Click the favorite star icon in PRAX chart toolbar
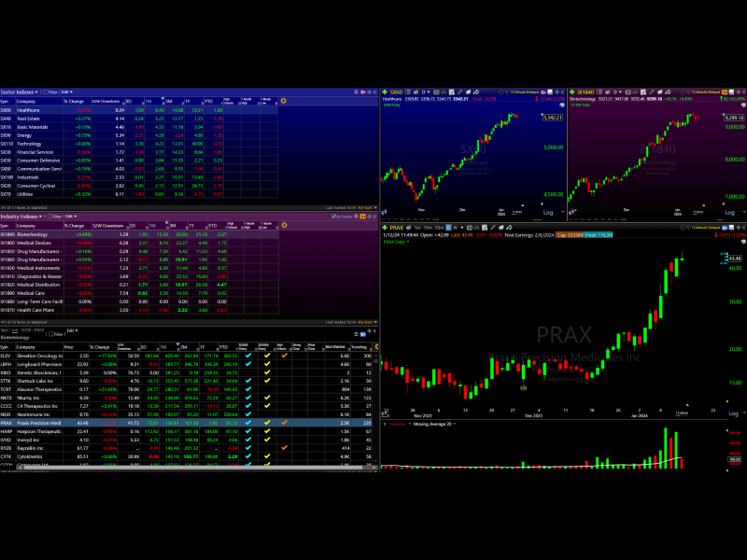This screenshot has width=747, height=560. point(683,228)
